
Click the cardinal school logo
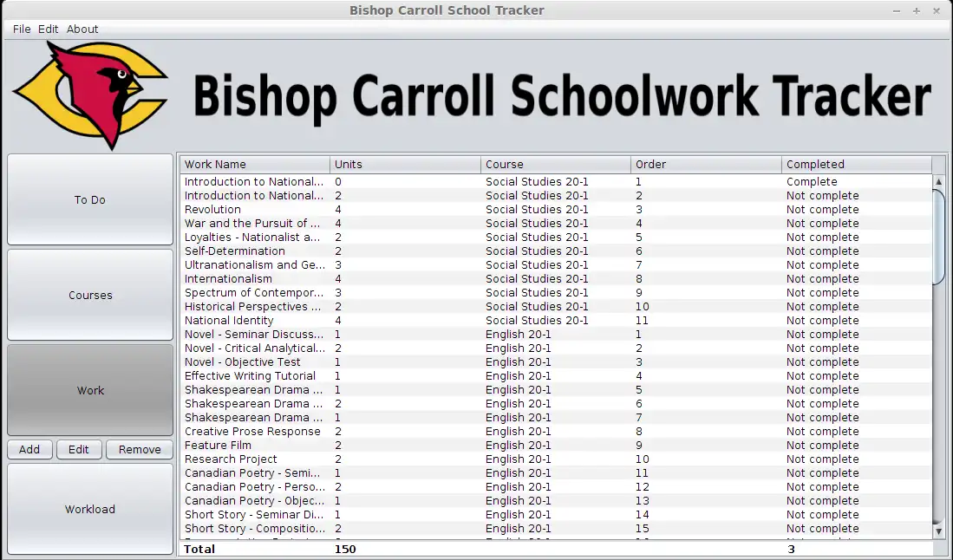coord(91,95)
